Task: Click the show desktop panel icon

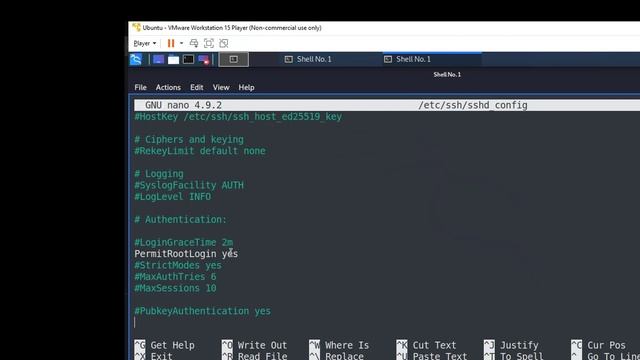Action: point(158,60)
